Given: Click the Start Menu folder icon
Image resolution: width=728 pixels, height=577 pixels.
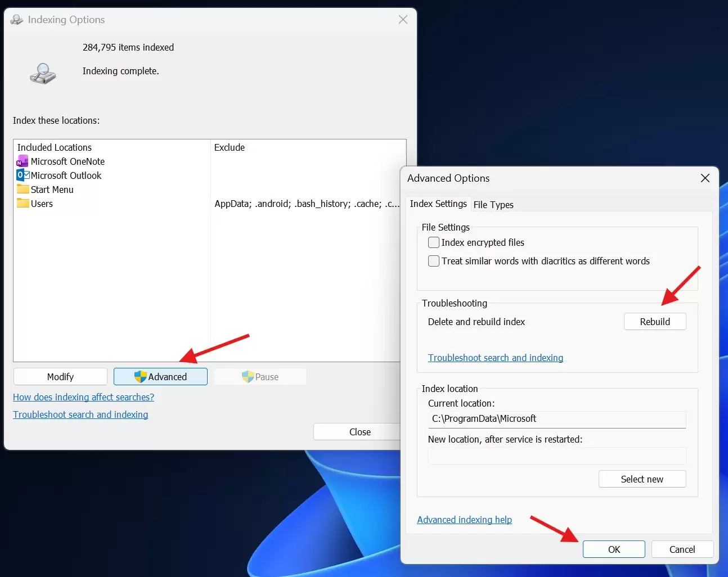Looking at the screenshot, I should pyautogui.click(x=21, y=190).
